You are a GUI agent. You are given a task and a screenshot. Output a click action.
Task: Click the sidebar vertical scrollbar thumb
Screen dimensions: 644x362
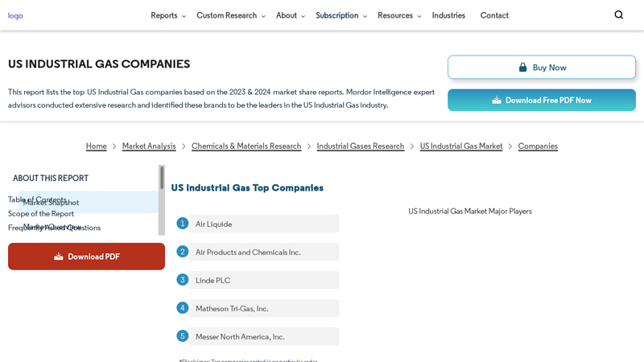click(162, 178)
